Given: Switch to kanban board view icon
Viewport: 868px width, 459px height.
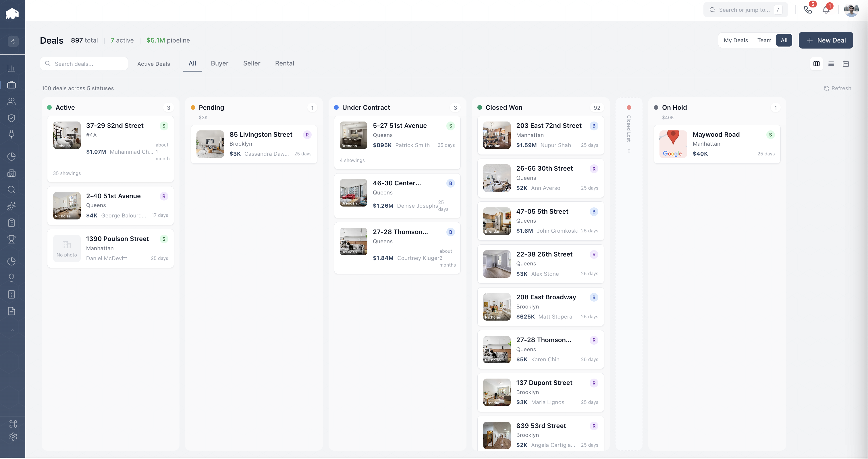Looking at the screenshot, I should coord(817,64).
